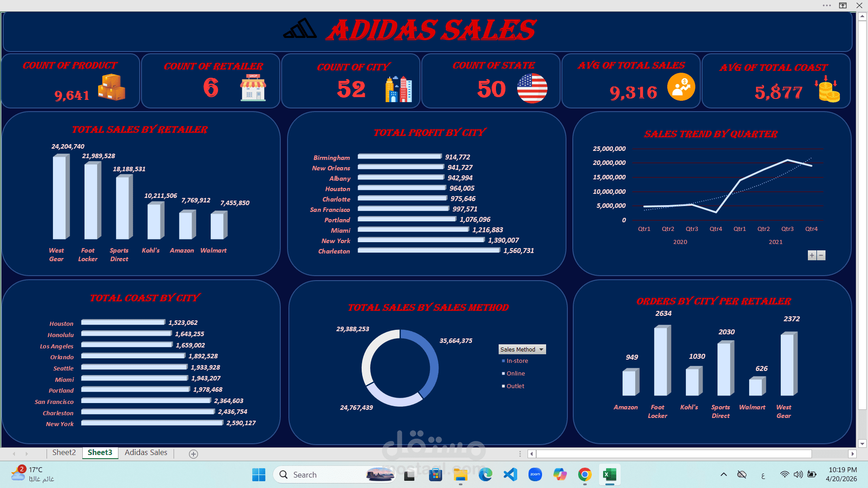Viewport: 868px width, 488px height.
Task: Launch Microsoft Edge from the taskbar
Action: 486,475
